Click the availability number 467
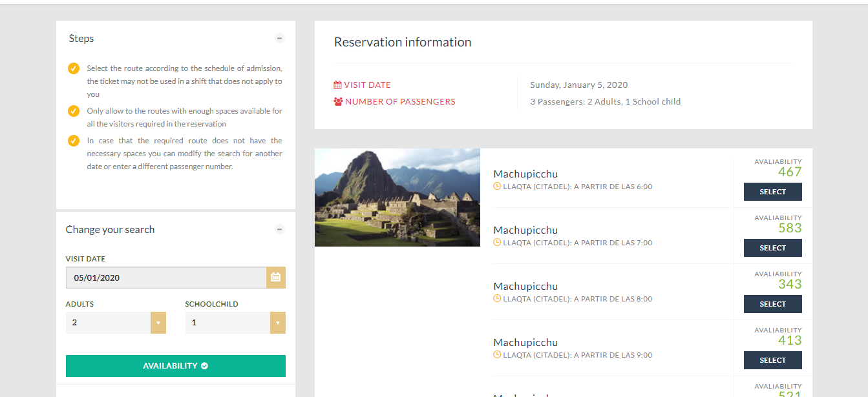This screenshot has height=397, width=868. click(x=790, y=172)
